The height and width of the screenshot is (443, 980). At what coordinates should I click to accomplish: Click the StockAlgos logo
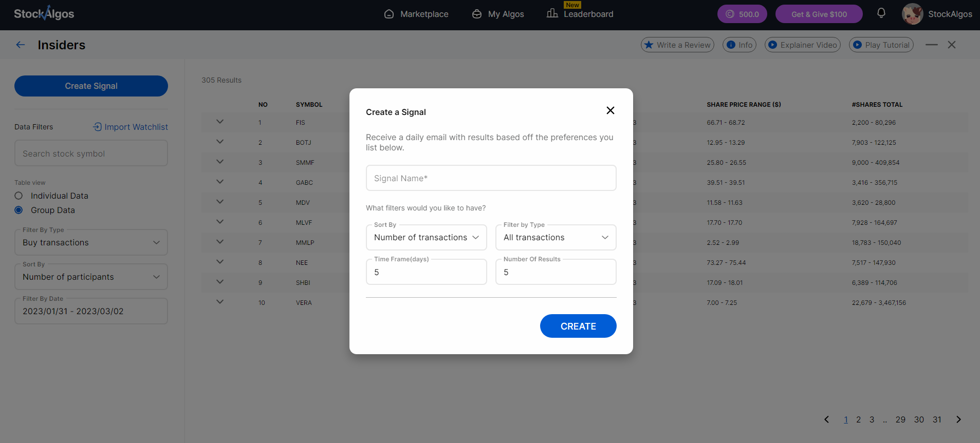[x=44, y=13]
